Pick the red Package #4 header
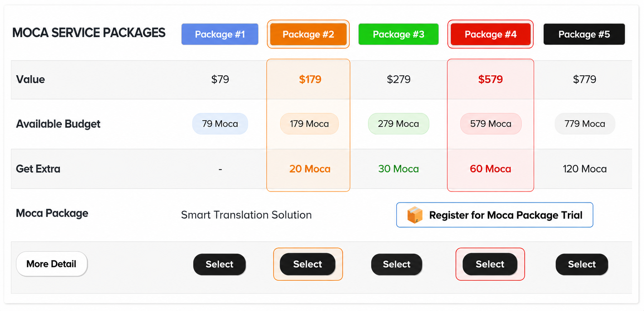The image size is (644, 311). pyautogui.click(x=490, y=34)
